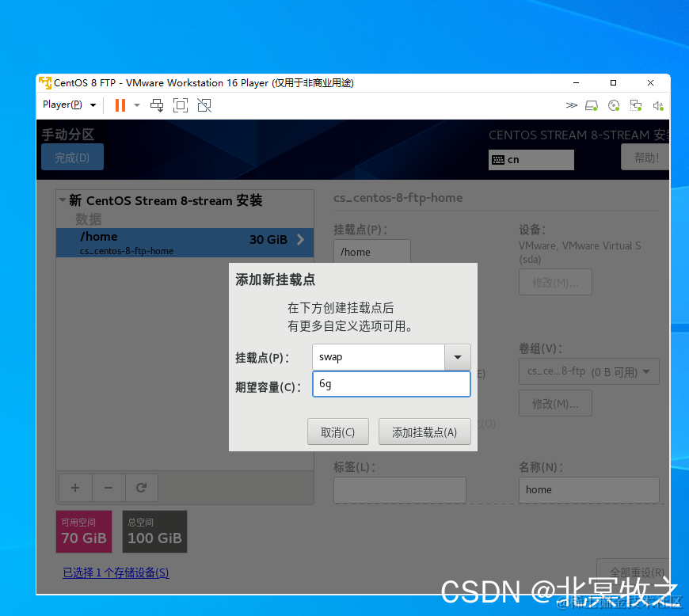Image resolution: width=689 pixels, height=616 pixels.
Task: Click the chevron arrow on /home row
Action: [301, 239]
